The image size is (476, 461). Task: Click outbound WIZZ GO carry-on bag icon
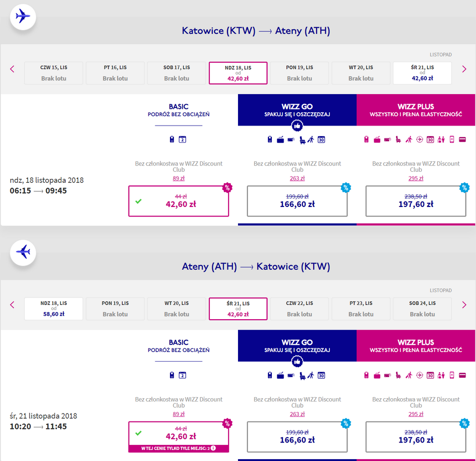tap(269, 139)
